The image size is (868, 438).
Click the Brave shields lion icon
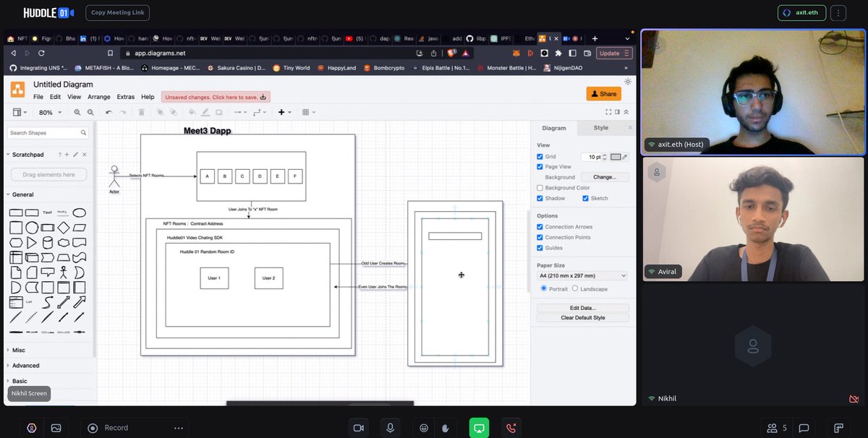[x=453, y=53]
